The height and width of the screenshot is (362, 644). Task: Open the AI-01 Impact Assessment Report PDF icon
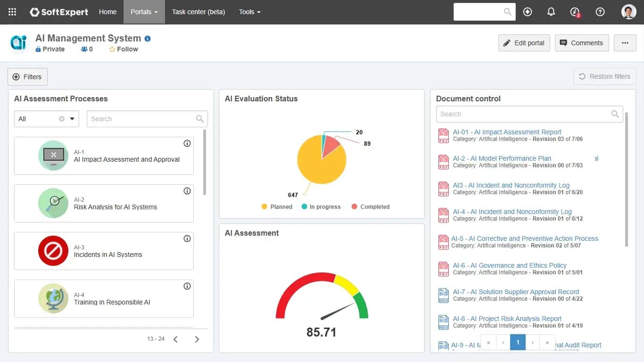coord(444,136)
